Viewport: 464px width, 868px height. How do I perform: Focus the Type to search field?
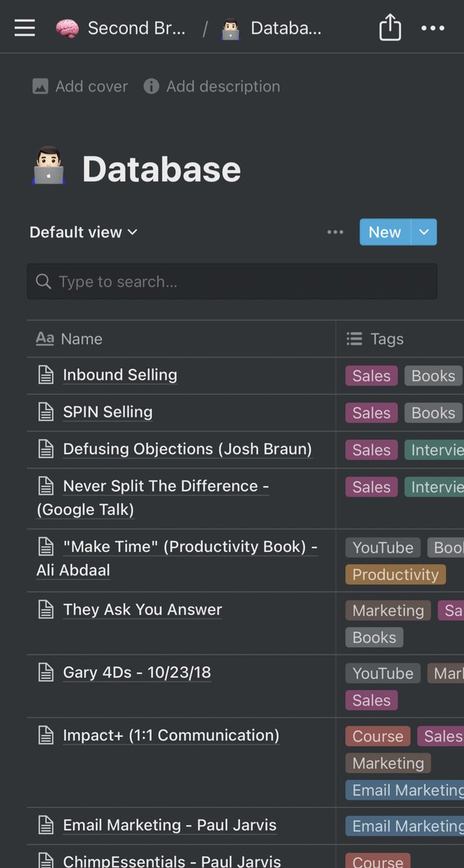[x=232, y=281]
